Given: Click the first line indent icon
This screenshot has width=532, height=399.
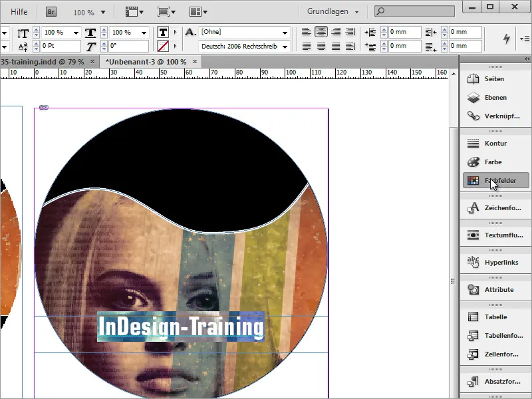Looking at the screenshot, I should pos(370,47).
